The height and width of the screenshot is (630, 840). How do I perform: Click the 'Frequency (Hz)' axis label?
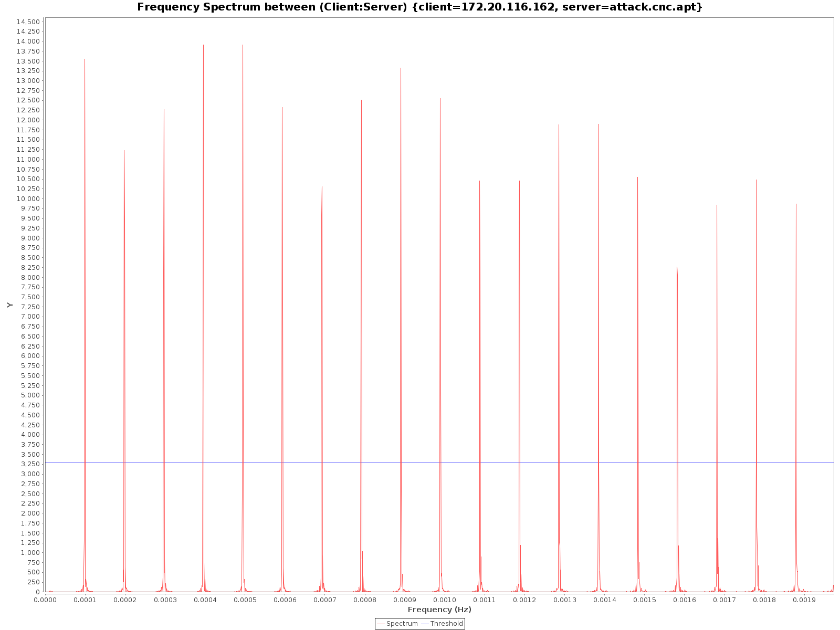pos(439,610)
